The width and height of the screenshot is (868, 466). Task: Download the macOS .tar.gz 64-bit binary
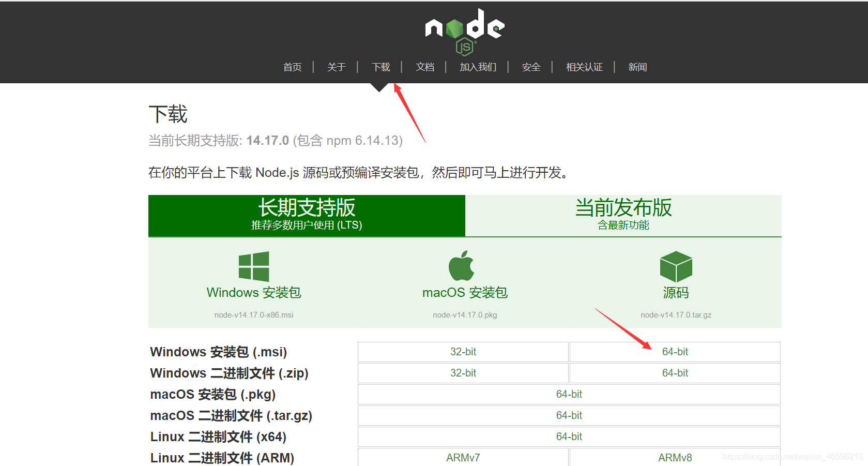point(569,415)
